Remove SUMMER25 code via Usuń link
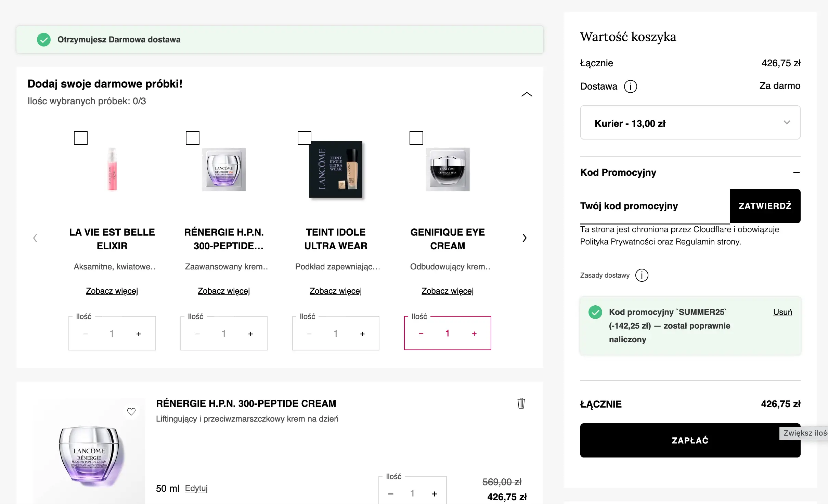The height and width of the screenshot is (504, 828). [782, 312]
